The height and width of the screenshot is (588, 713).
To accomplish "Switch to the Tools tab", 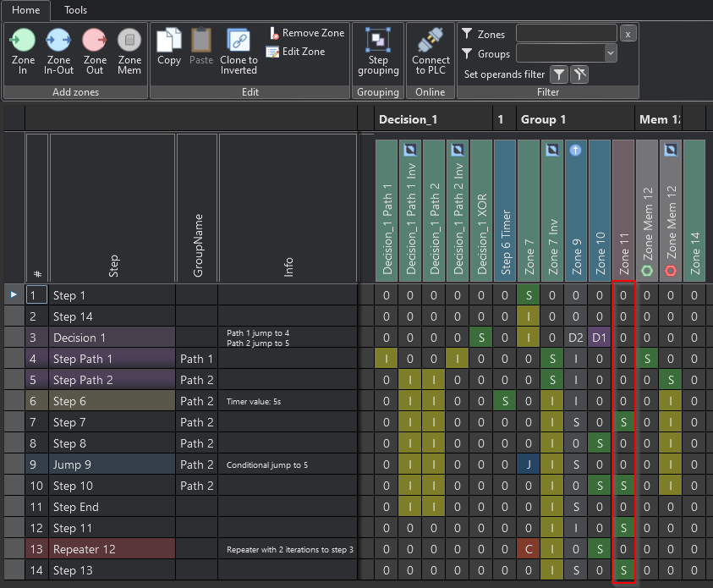I will click(75, 10).
